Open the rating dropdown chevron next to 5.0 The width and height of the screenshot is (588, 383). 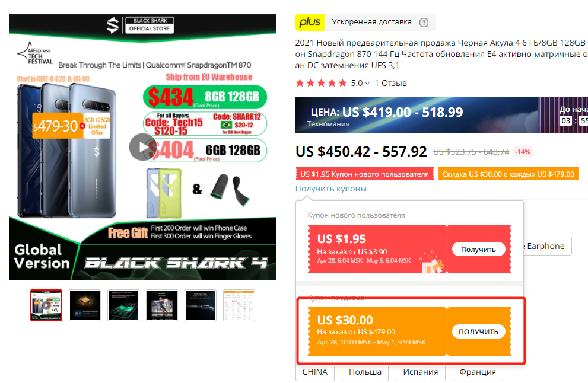point(367,84)
